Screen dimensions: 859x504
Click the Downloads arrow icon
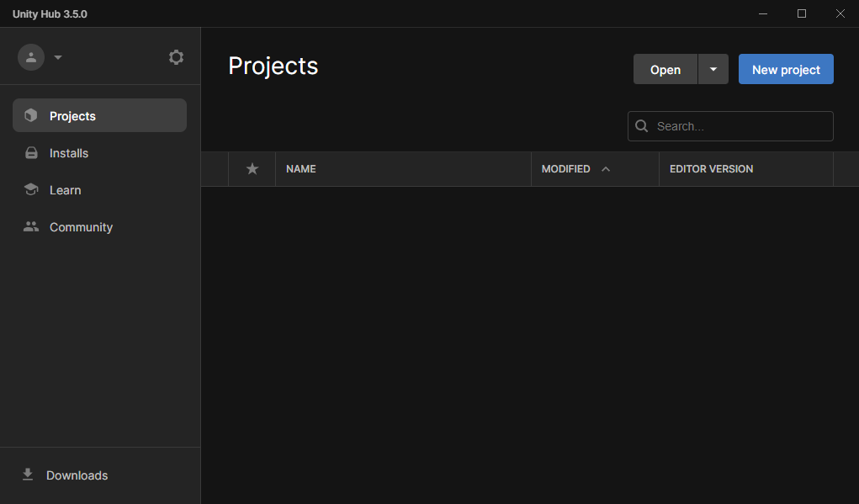[x=28, y=475]
